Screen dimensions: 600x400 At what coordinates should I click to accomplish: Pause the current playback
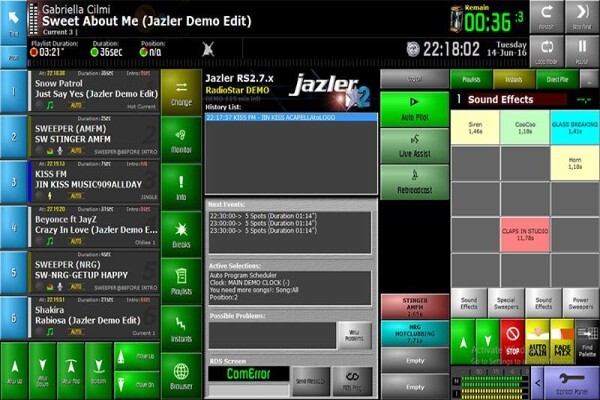[x=582, y=51]
